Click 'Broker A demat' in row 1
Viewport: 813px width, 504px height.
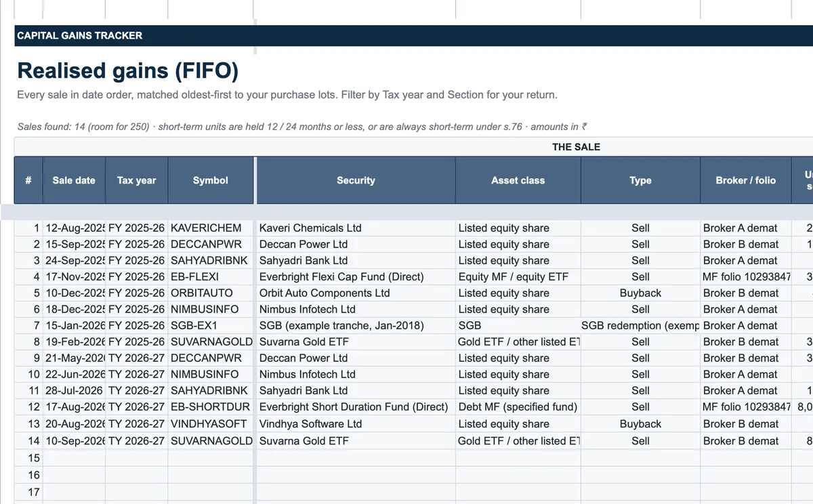[746, 228]
